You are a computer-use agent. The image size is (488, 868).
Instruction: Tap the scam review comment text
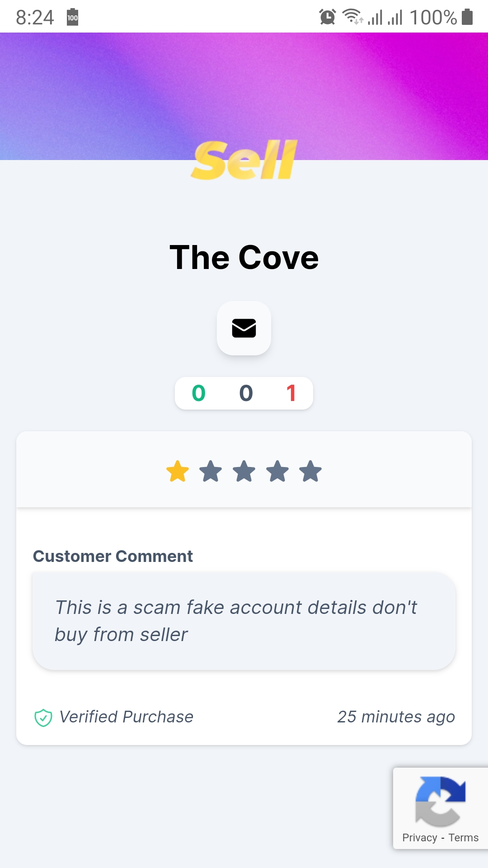click(x=235, y=621)
